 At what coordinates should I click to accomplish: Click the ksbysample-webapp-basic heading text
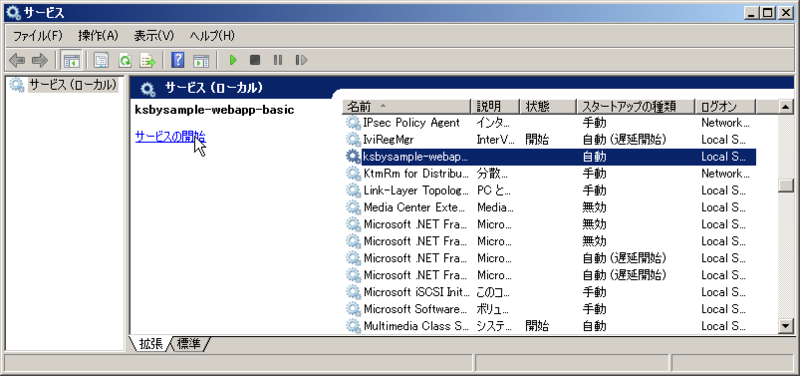(x=215, y=110)
